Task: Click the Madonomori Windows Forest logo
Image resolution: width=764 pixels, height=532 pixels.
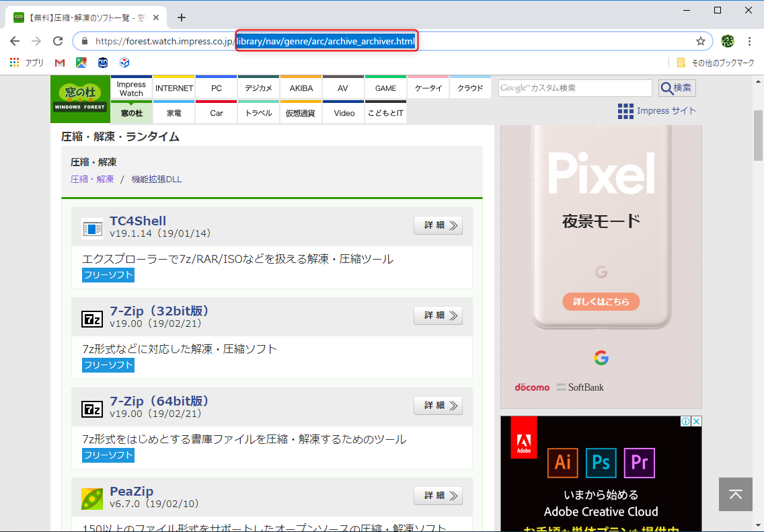Action: tap(80, 99)
